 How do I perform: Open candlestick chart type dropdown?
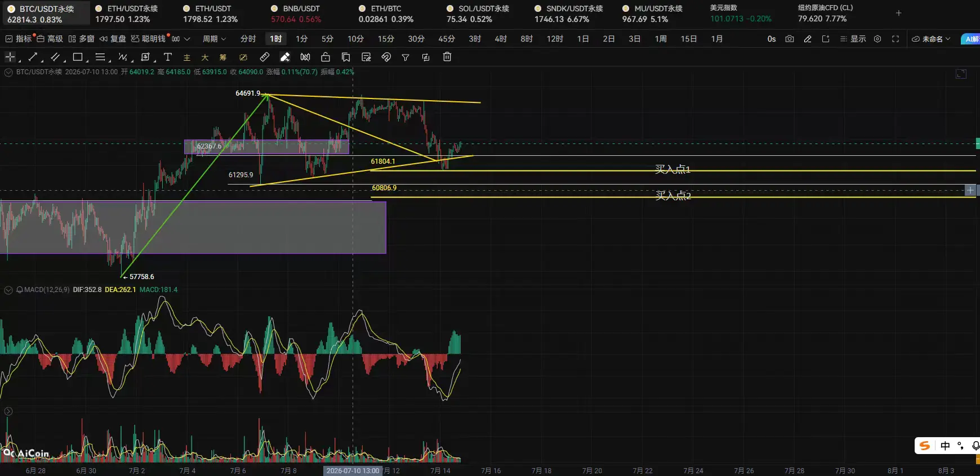[x=181, y=39]
